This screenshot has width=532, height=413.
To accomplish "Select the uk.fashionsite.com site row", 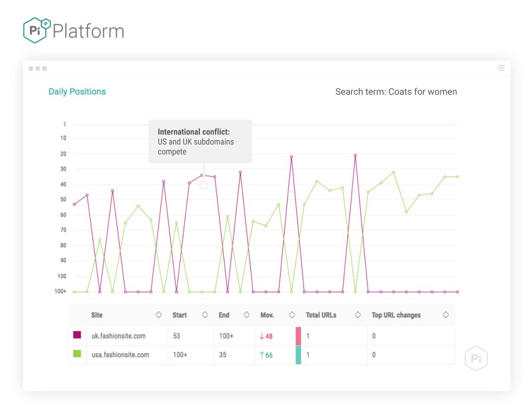I will (119, 336).
